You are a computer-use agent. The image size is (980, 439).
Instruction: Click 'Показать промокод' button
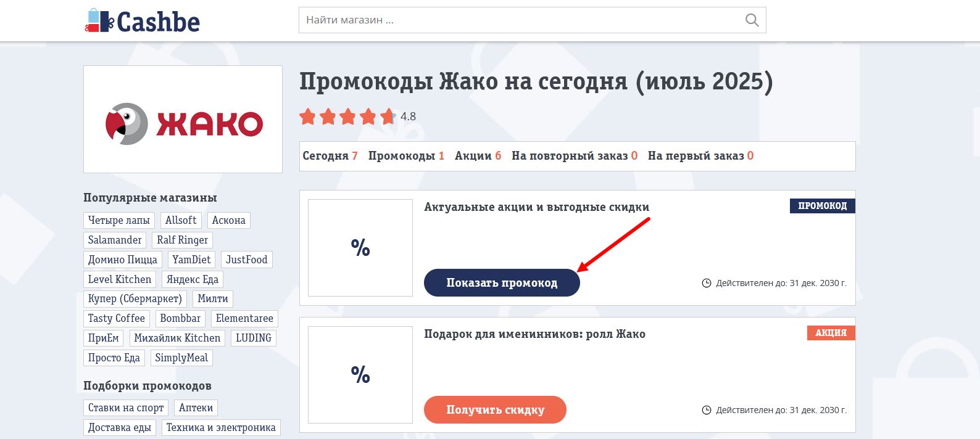pos(502,283)
